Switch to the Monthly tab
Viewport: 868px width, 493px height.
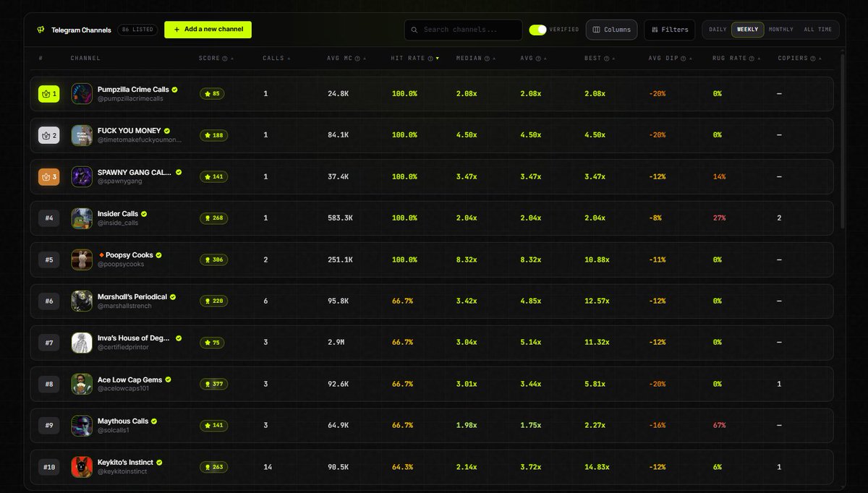click(x=780, y=30)
